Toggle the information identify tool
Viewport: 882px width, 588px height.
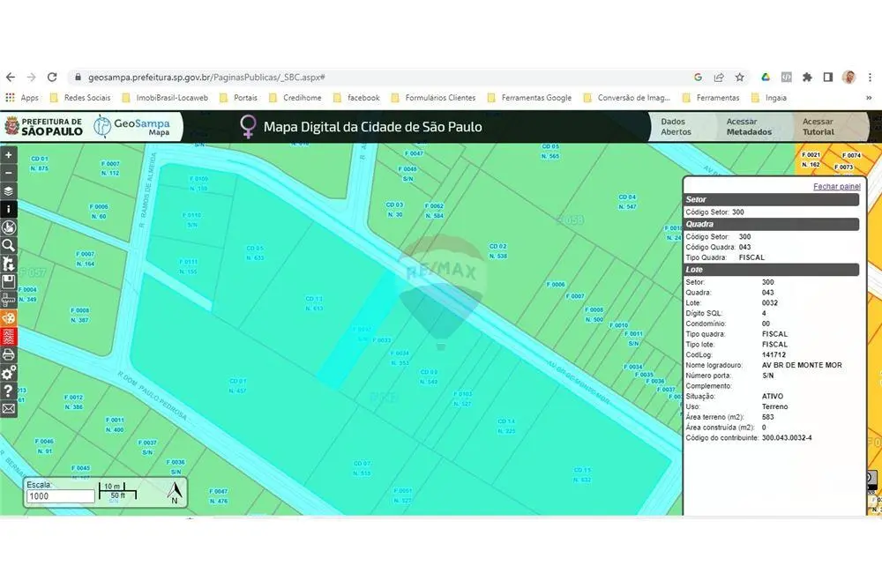pyautogui.click(x=8, y=209)
